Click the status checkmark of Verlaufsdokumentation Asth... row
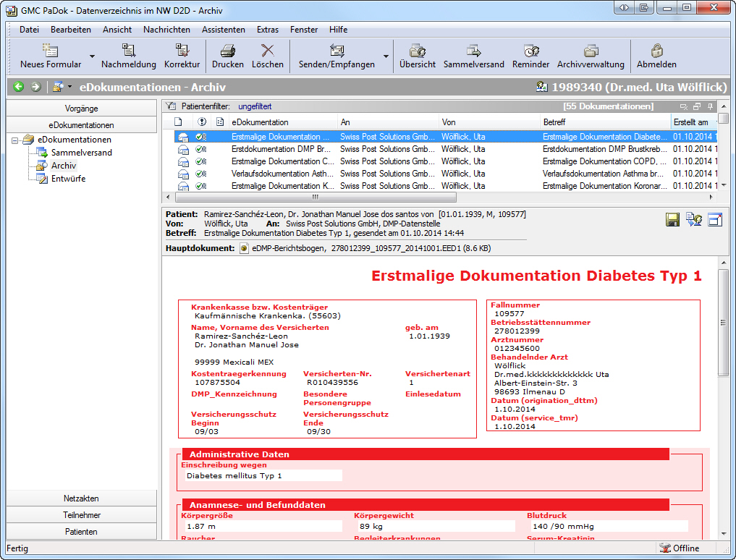This screenshot has width=736, height=560. [201, 174]
